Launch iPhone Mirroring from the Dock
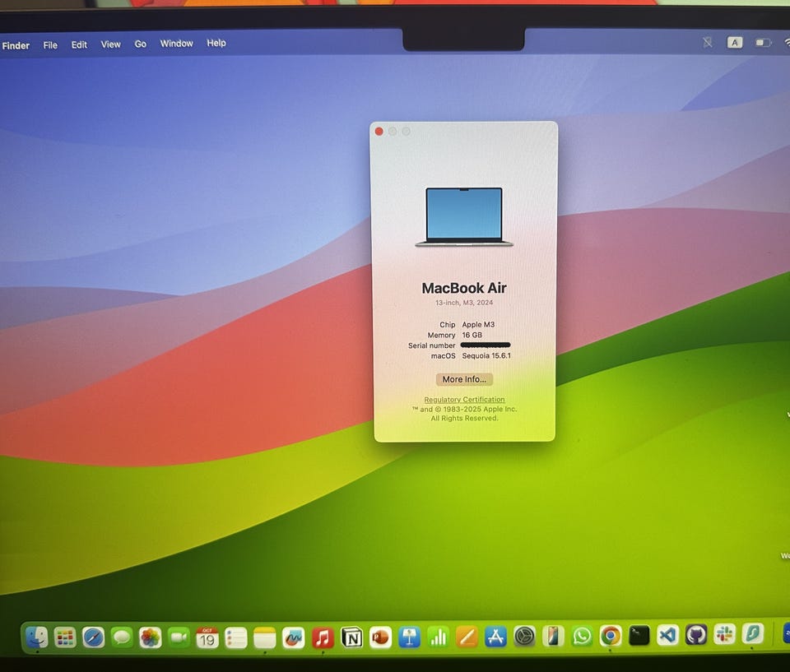 (553, 637)
